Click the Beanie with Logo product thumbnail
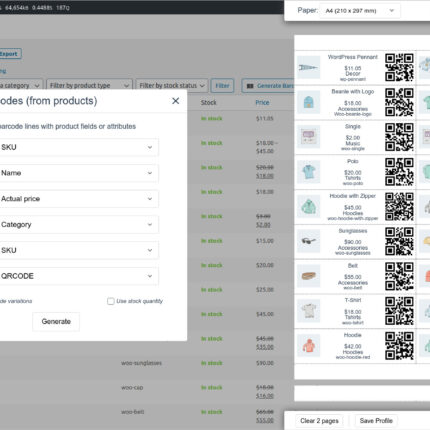The width and height of the screenshot is (430, 430). 308,102
